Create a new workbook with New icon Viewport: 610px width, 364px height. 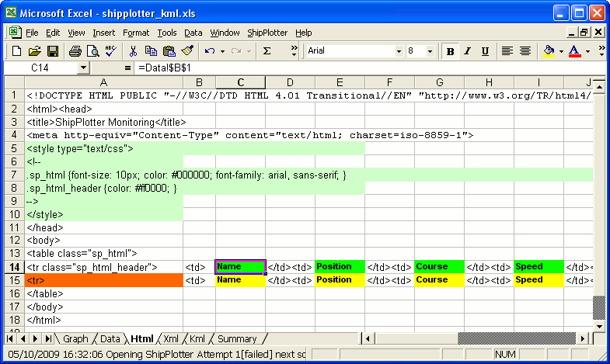pyautogui.click(x=16, y=51)
